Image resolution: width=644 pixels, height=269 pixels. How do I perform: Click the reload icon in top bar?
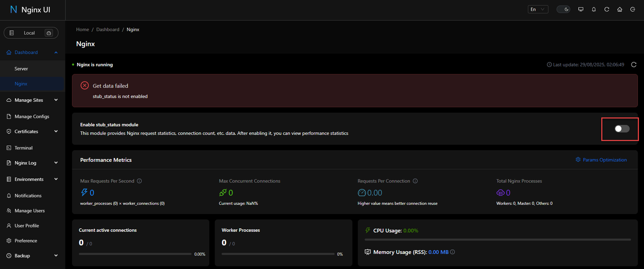point(607,10)
